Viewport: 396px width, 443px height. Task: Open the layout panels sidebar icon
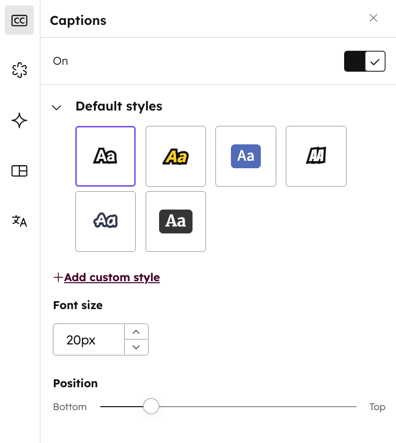pos(19,171)
